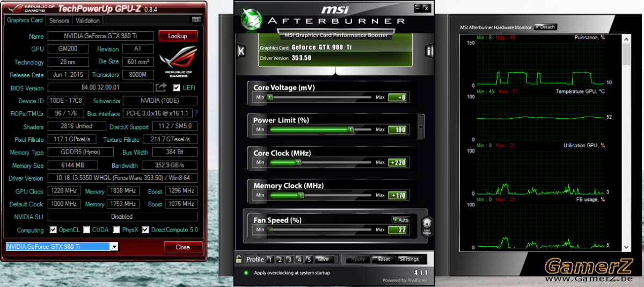Viewport: 644px width, 287px height.
Task: Click the Core Clock +220 value field
Action: coord(398,162)
